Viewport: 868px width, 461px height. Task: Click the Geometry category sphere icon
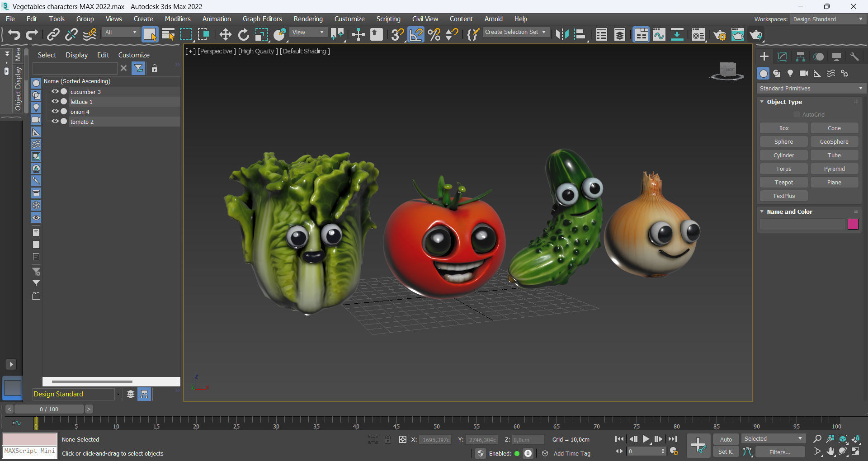pos(763,73)
